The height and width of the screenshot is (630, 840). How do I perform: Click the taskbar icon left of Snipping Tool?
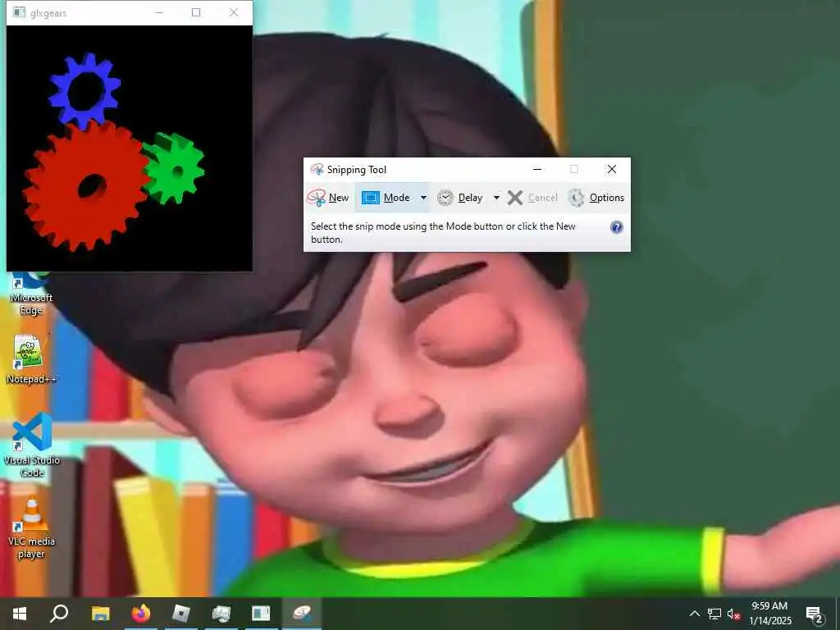(261, 614)
